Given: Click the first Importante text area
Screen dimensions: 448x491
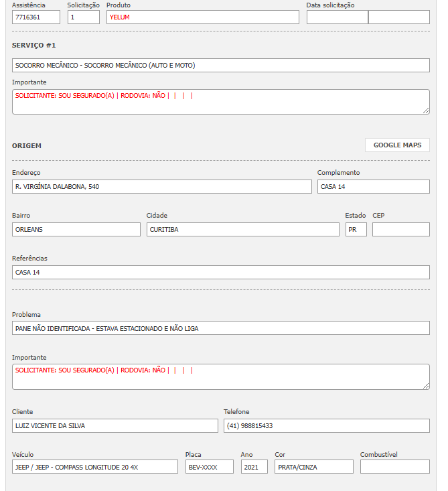Looking at the screenshot, I should tap(221, 102).
